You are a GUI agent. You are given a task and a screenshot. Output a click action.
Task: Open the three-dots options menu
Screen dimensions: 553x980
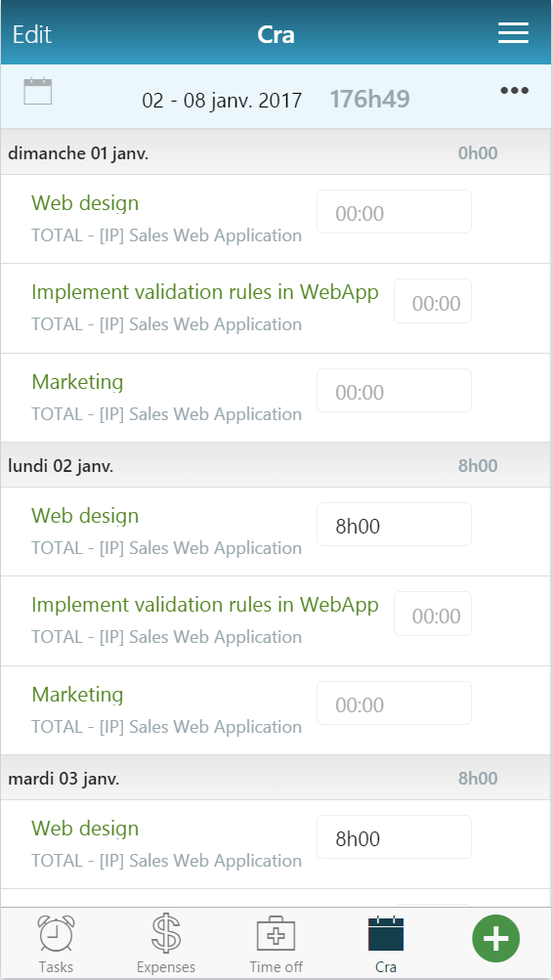pos(514,91)
